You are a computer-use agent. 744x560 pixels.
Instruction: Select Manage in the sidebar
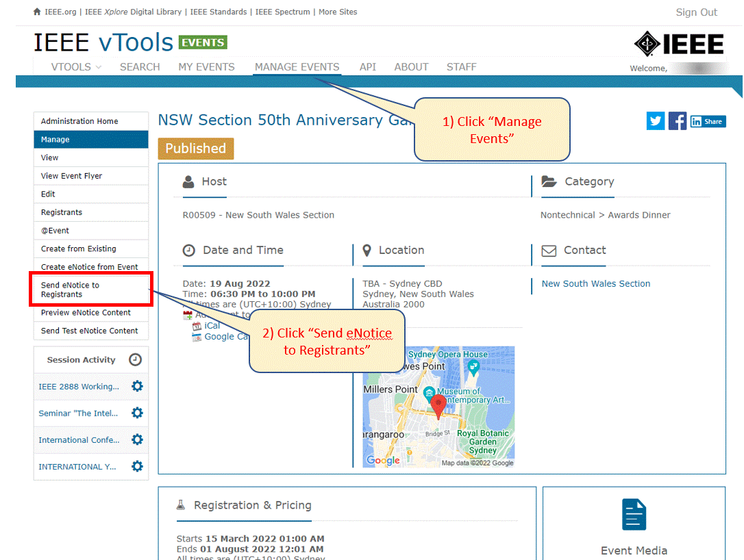pos(91,140)
